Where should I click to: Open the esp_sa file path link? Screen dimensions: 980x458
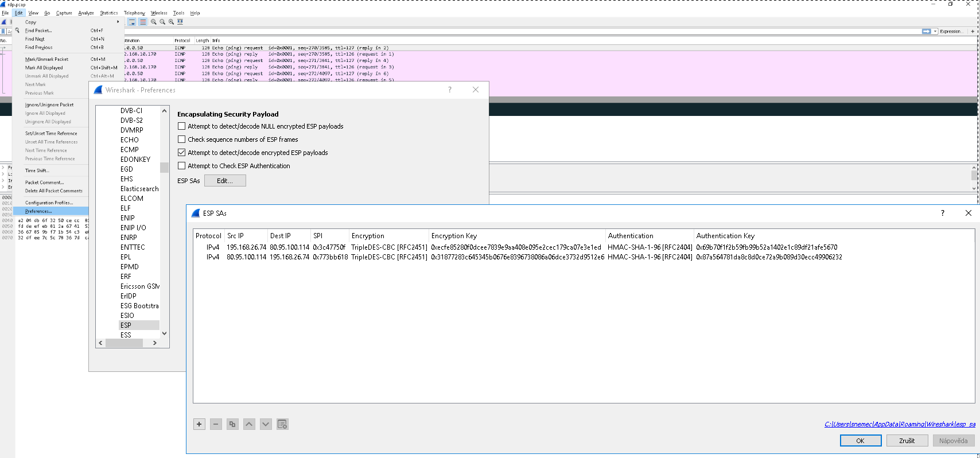[x=899, y=424]
